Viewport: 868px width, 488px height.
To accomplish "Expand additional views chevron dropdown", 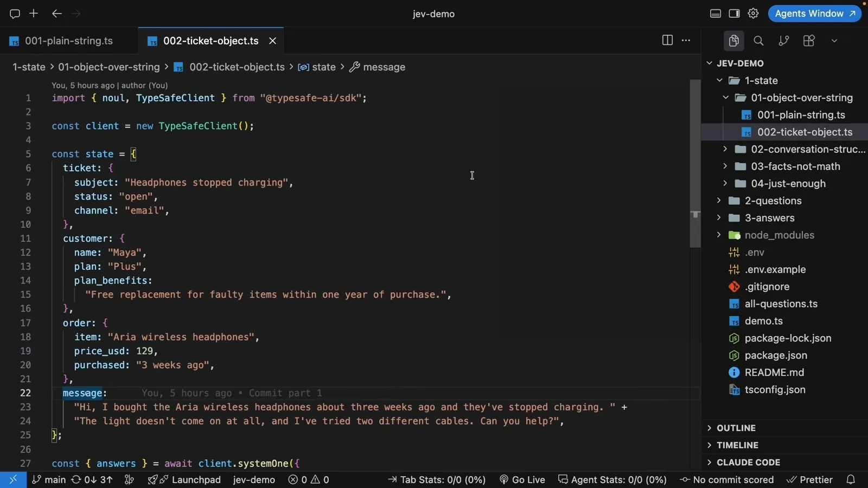I will click(834, 41).
